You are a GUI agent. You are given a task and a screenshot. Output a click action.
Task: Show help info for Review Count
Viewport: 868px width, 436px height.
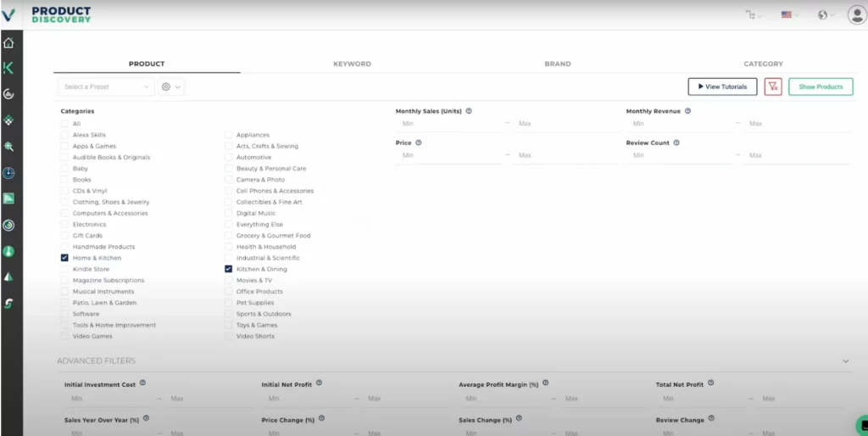coord(676,143)
